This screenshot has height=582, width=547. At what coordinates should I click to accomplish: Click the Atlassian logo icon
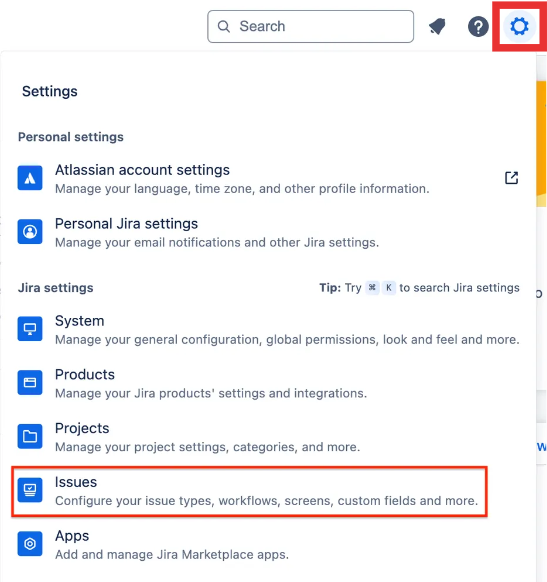pyautogui.click(x=30, y=178)
